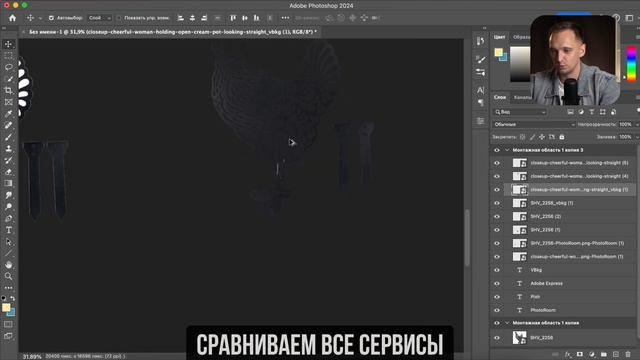Open Fill 100% dropdown arrow
Screen dimensions: 640x360
637,137
